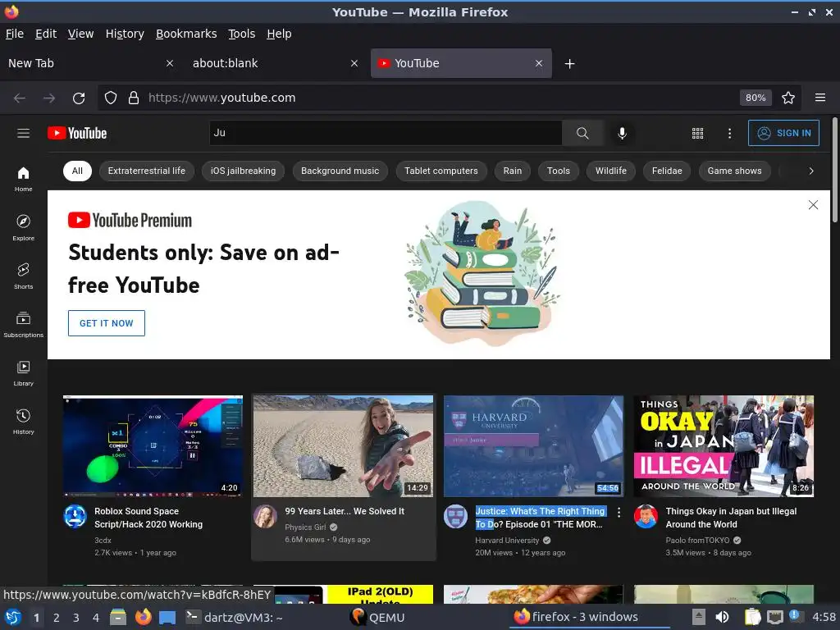The width and height of the screenshot is (840, 630).
Task: Open YouTube settings three-dot menu
Action: [x=729, y=133]
